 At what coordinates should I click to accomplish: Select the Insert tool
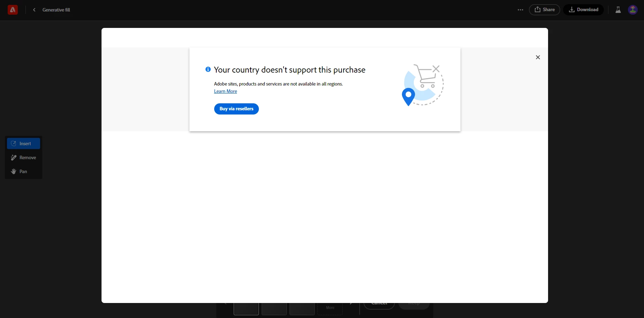click(x=23, y=143)
